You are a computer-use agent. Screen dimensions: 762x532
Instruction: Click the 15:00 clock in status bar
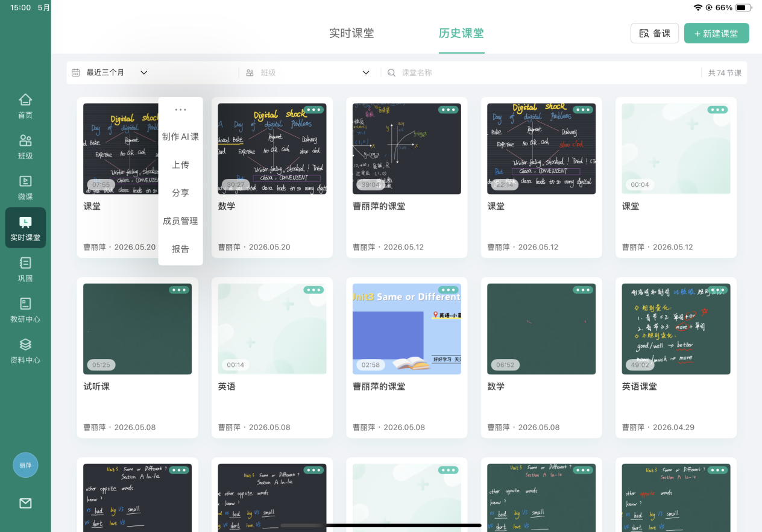click(20, 7)
